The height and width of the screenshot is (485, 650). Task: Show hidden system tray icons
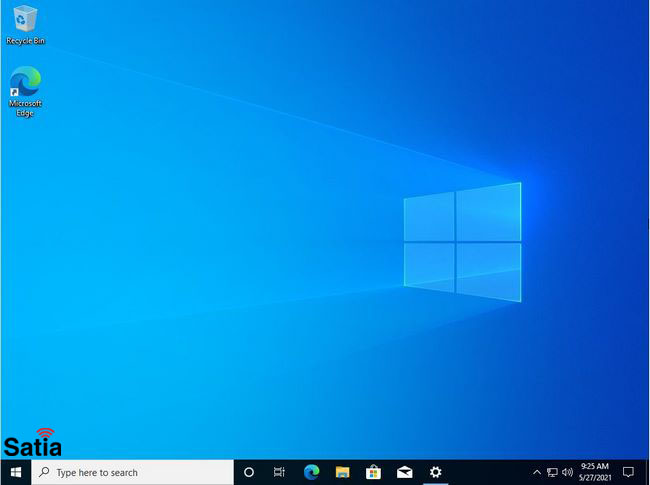click(537, 472)
